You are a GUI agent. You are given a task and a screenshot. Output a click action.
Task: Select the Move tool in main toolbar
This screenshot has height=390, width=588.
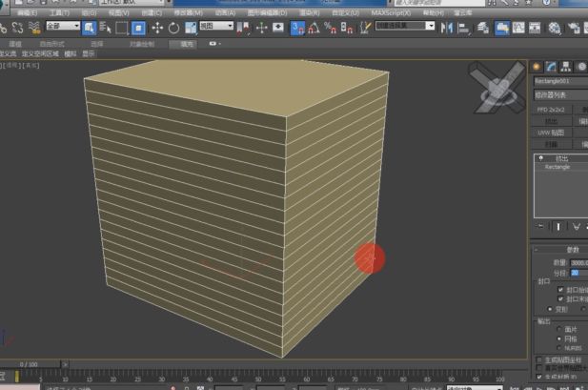click(x=156, y=28)
